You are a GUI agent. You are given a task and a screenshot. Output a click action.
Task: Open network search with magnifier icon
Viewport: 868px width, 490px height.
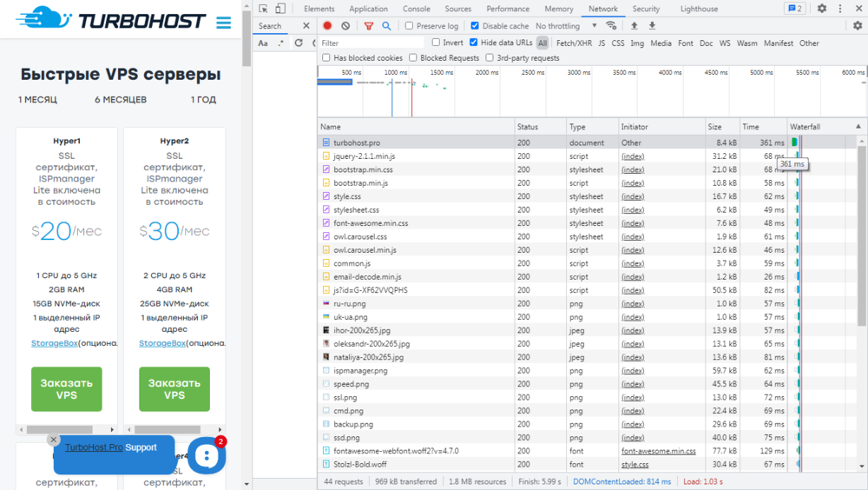tap(386, 26)
